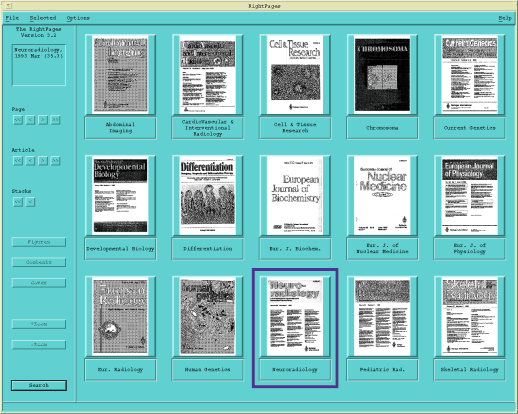Screen dimensions: 518x414
Task: Open the Help menu
Action: click(x=505, y=18)
